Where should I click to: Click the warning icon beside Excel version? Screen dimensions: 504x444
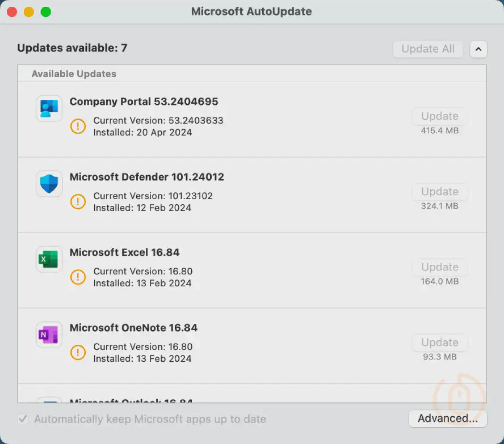(x=78, y=277)
